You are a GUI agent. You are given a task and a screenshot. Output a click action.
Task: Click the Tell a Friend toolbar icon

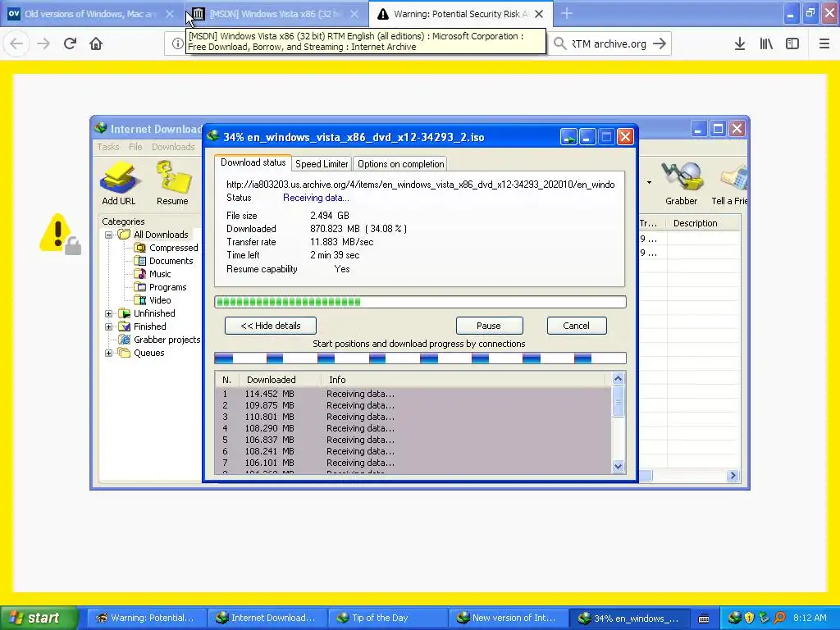tap(729, 184)
